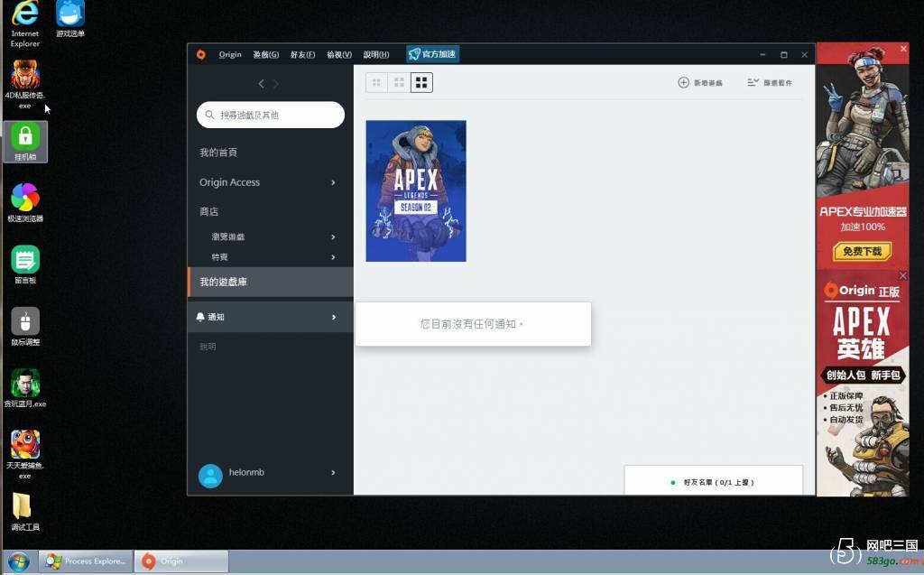The height and width of the screenshot is (575, 924).
Task: Minimize the Origin window
Action: (762, 54)
